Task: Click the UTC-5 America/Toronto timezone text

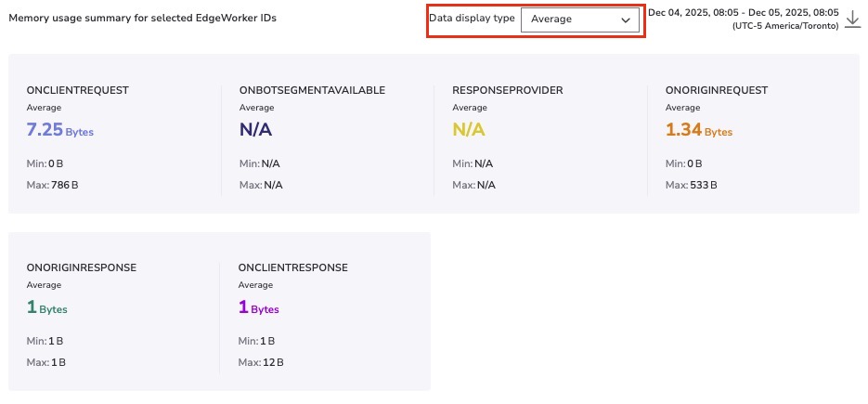Action: pyautogui.click(x=784, y=26)
